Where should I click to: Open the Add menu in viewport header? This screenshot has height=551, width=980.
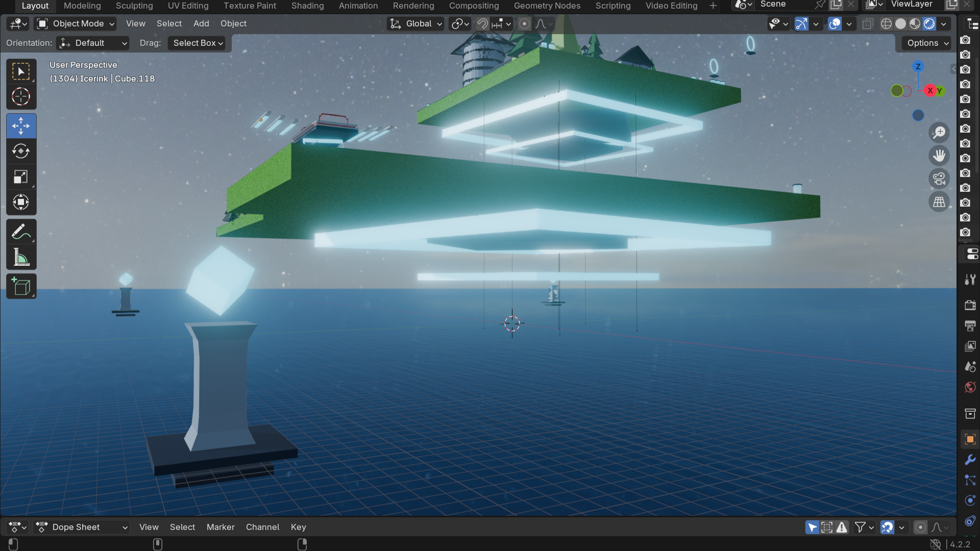(x=201, y=23)
